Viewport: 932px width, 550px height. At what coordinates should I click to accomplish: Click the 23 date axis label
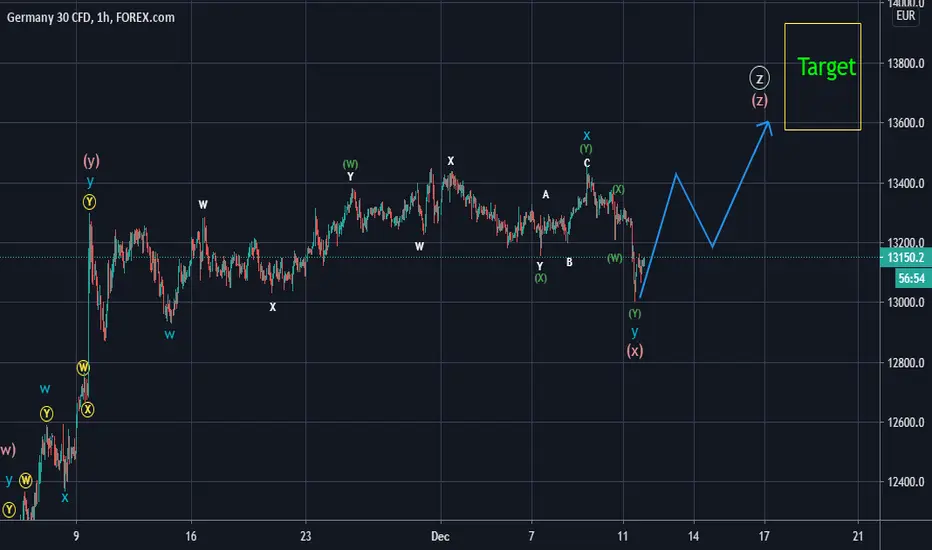[x=306, y=536]
